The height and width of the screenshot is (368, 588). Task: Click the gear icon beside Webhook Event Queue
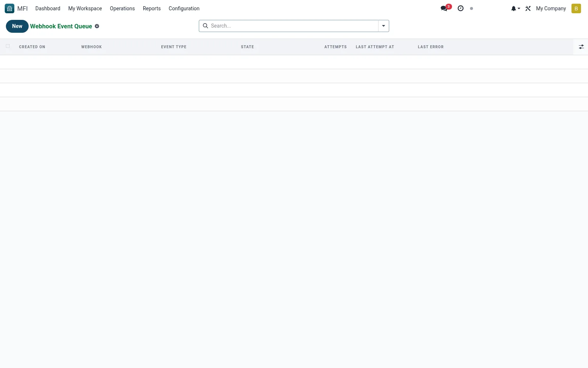tap(97, 26)
